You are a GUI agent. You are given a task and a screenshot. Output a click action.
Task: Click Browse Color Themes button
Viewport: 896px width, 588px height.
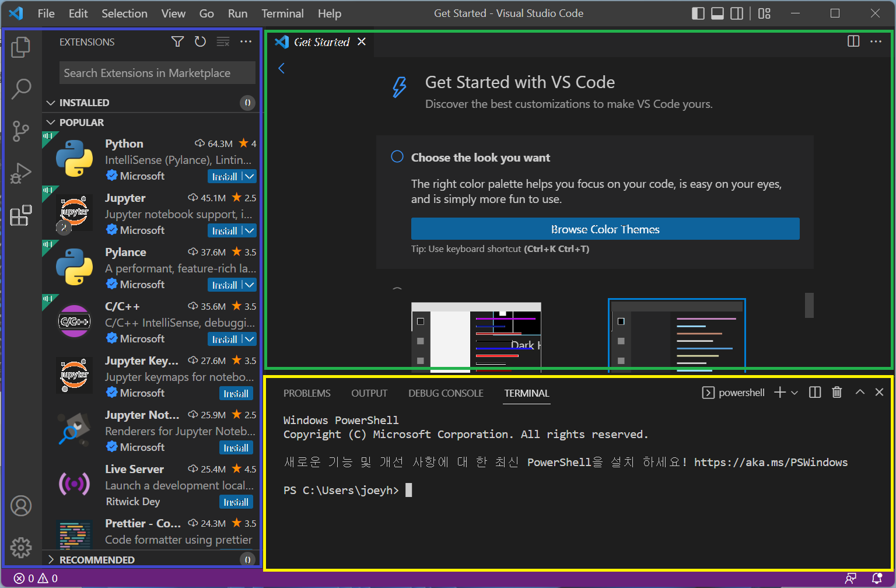click(605, 229)
